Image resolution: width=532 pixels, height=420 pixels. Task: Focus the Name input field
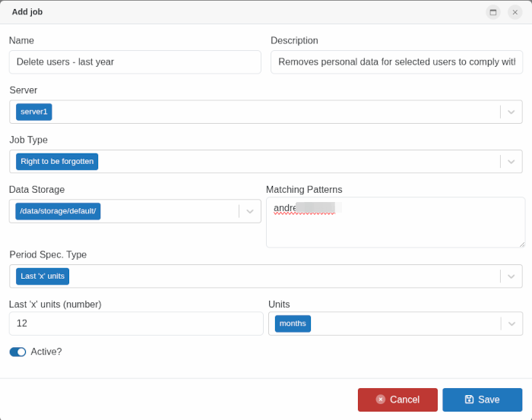coord(135,62)
